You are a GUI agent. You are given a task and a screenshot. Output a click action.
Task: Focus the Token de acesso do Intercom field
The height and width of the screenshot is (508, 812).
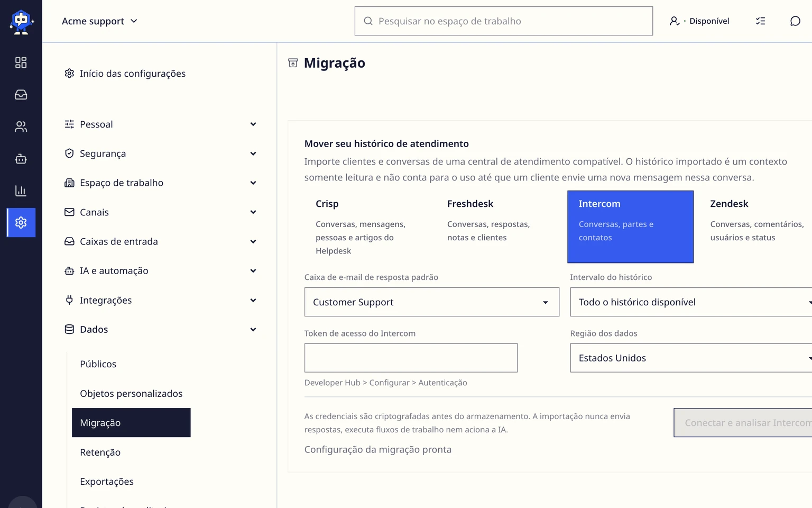point(411,358)
